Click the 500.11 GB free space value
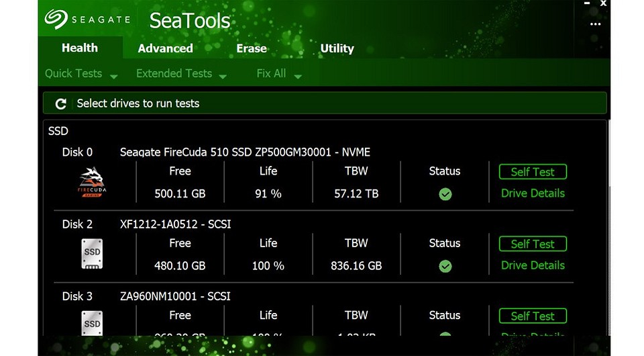The height and width of the screenshot is (356, 644). coord(180,193)
